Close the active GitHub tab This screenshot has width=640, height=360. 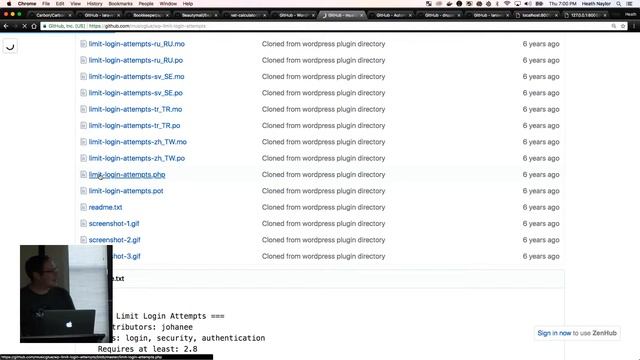click(x=361, y=15)
